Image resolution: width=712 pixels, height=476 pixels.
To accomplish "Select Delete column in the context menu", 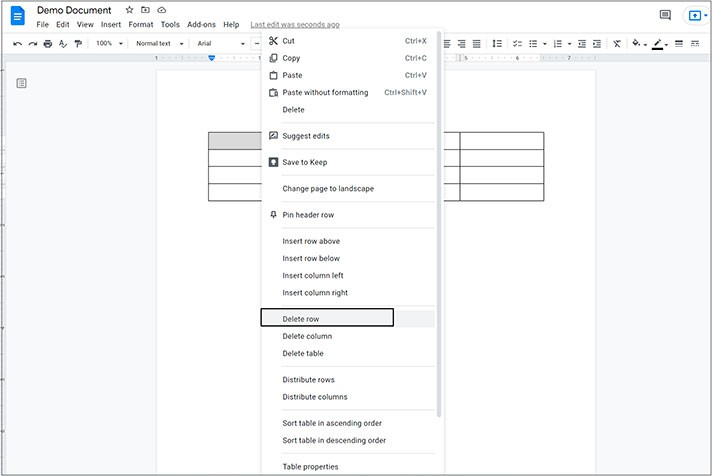I will click(348, 336).
